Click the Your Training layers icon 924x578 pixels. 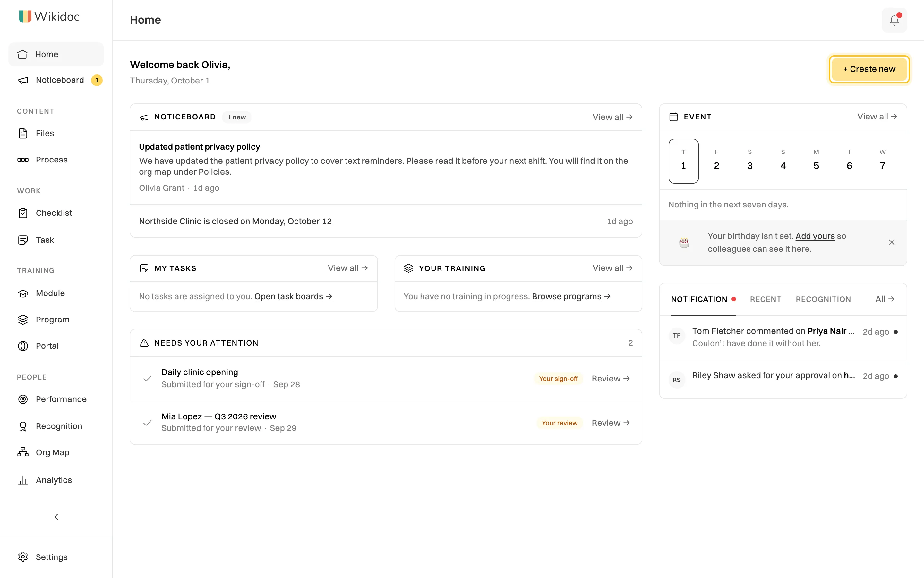click(408, 268)
